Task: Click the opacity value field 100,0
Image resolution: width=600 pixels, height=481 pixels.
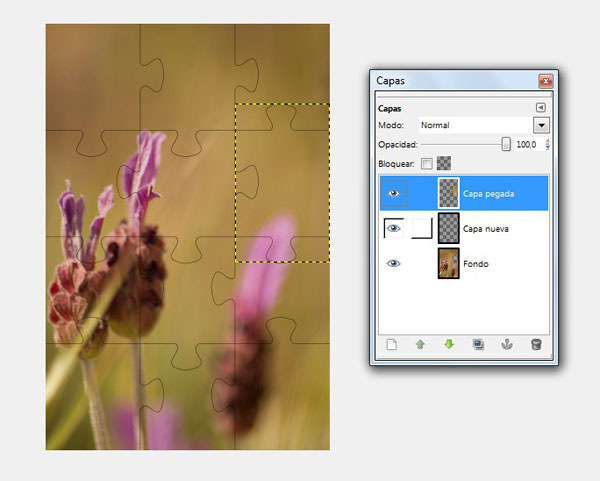Action: pos(528,145)
